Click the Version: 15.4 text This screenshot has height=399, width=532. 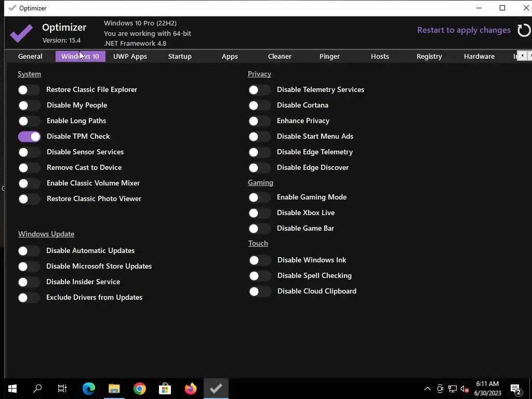pos(61,41)
